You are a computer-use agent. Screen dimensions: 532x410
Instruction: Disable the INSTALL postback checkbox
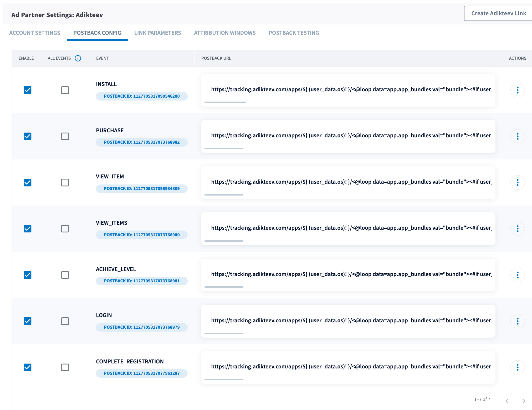28,90
